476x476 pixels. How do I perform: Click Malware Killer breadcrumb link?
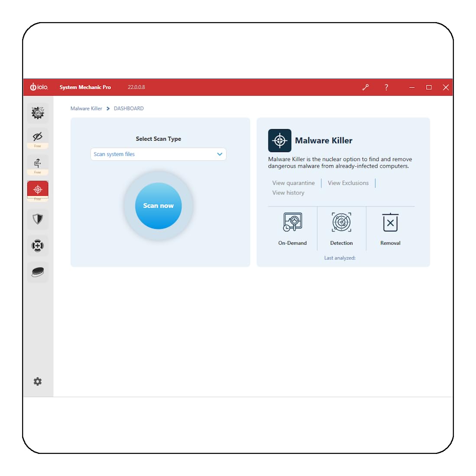(x=86, y=108)
